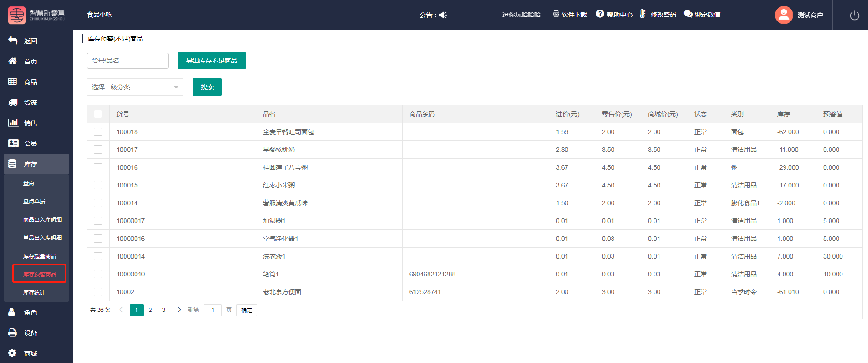Check the row for item 100014
868x363 pixels.
click(98, 203)
